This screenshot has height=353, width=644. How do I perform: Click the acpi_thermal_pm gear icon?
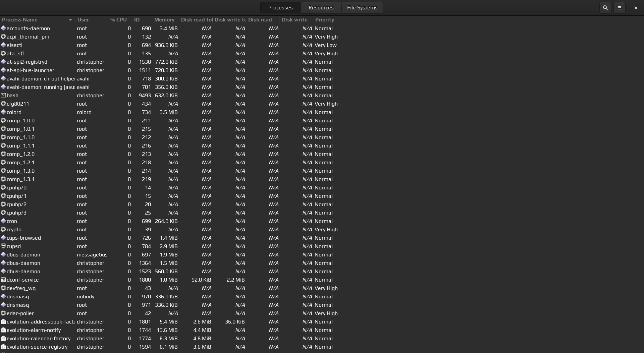(3, 37)
